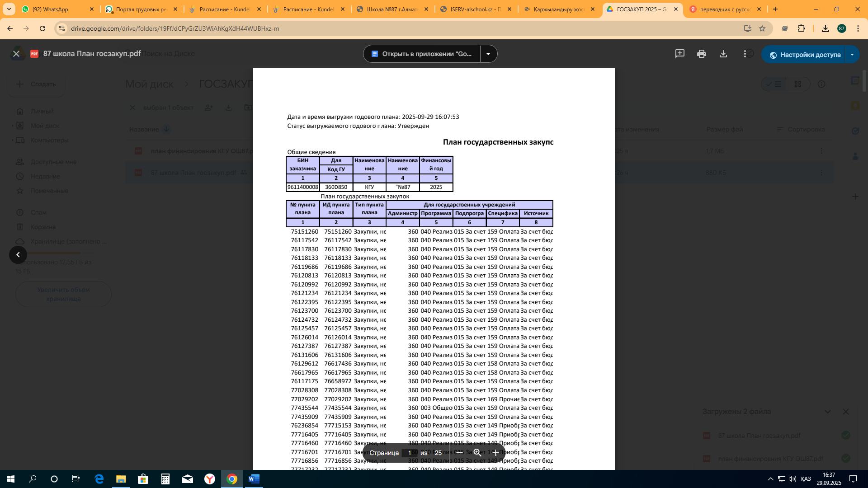
Task: Launch Microsoft Edge from the taskbar
Action: (99, 479)
